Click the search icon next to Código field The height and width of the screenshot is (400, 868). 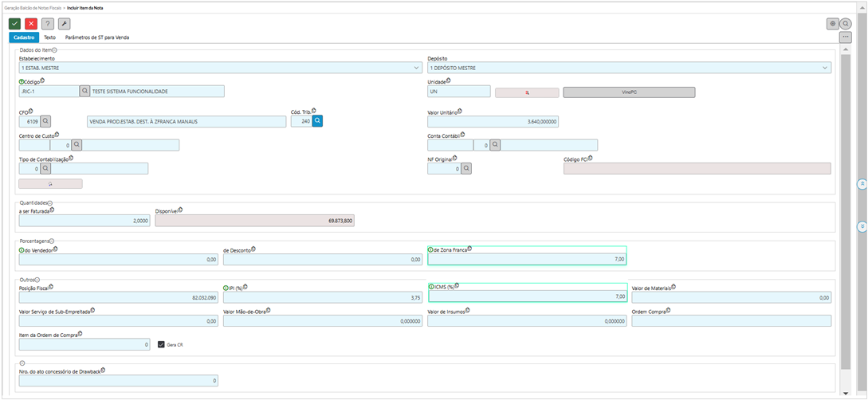coord(84,92)
